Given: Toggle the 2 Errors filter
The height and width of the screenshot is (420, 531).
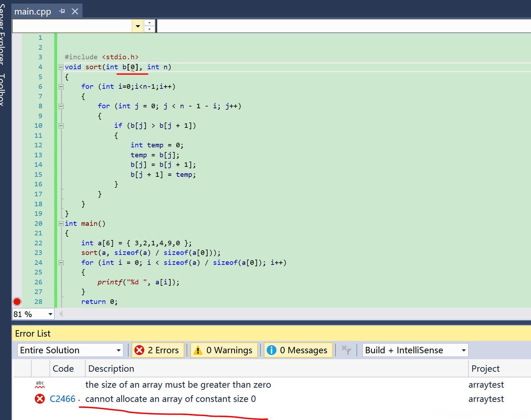Looking at the screenshot, I should [158, 350].
